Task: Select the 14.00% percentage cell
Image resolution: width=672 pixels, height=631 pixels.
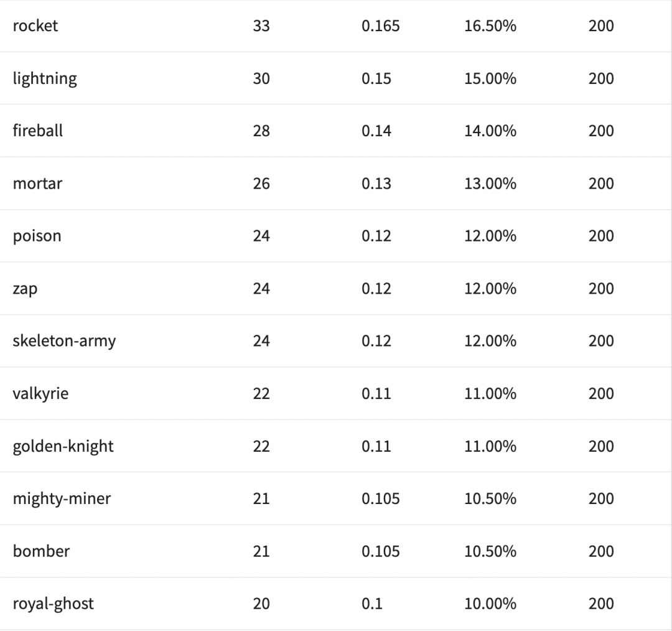Action: (490, 131)
